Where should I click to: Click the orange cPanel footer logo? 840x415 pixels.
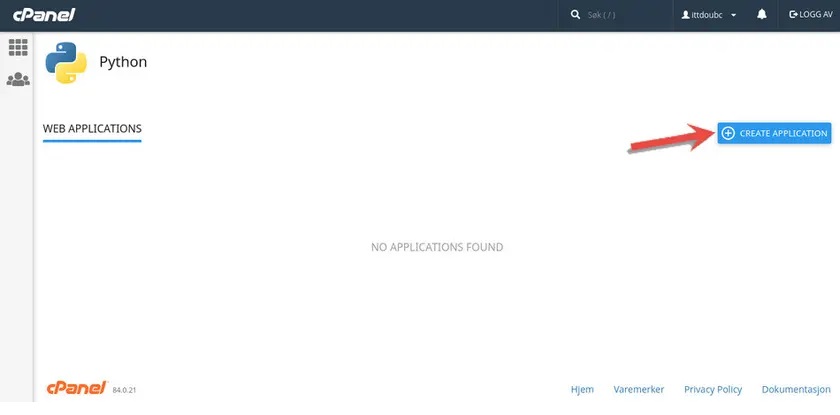[77, 388]
